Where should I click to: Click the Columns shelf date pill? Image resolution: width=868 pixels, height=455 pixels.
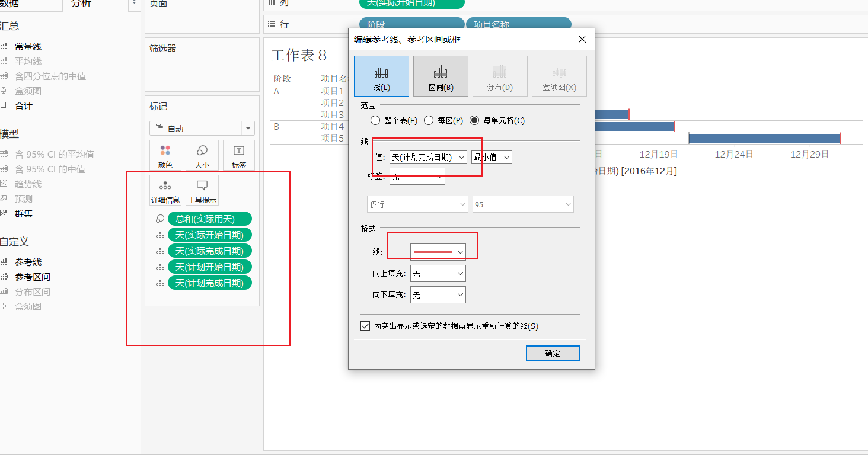coord(411,4)
